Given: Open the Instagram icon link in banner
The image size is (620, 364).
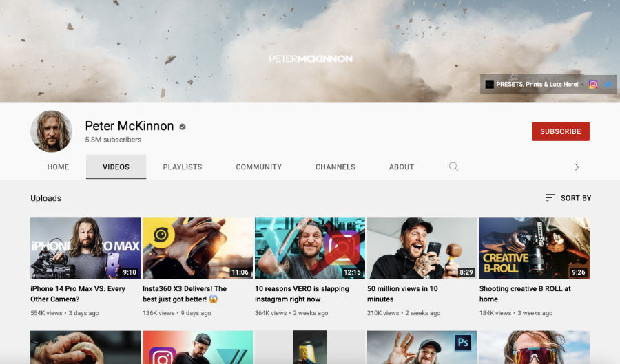Looking at the screenshot, I should [x=593, y=85].
